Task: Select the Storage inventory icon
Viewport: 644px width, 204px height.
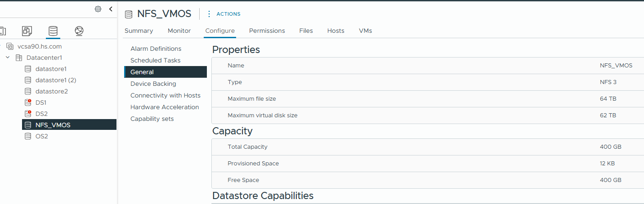Action: 53,31
